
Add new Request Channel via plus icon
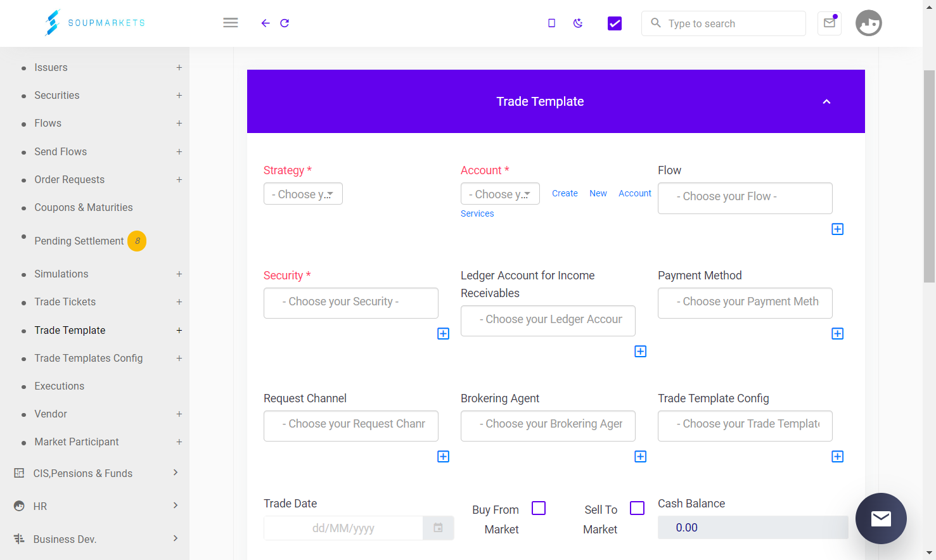tap(444, 457)
